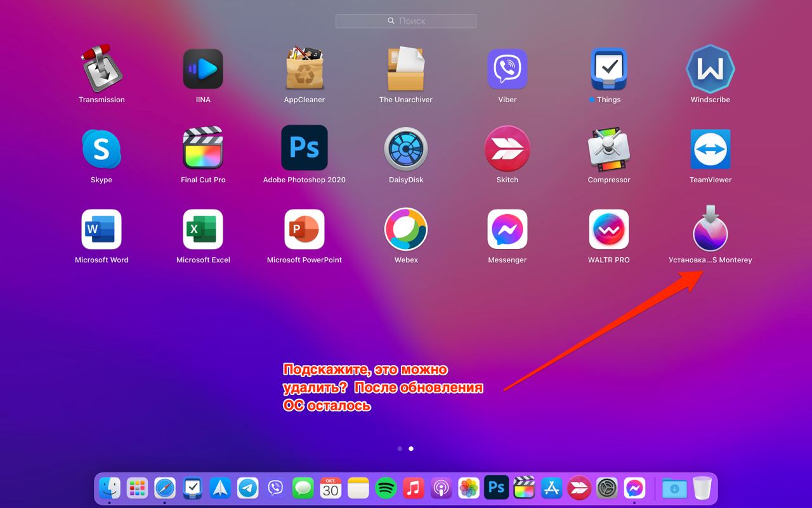Image resolution: width=812 pixels, height=508 pixels.
Task: Launch Microsoft Word
Action: [x=101, y=229]
